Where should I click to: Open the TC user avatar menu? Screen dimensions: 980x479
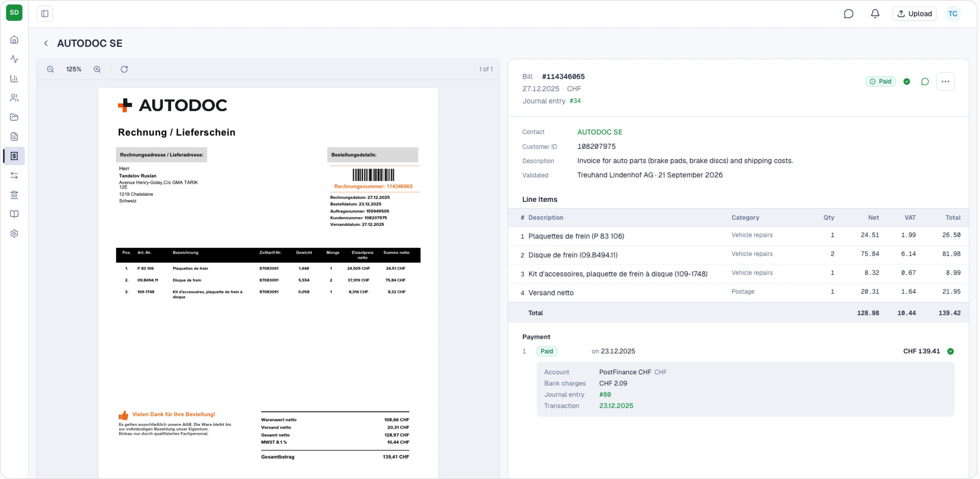click(x=953, y=14)
